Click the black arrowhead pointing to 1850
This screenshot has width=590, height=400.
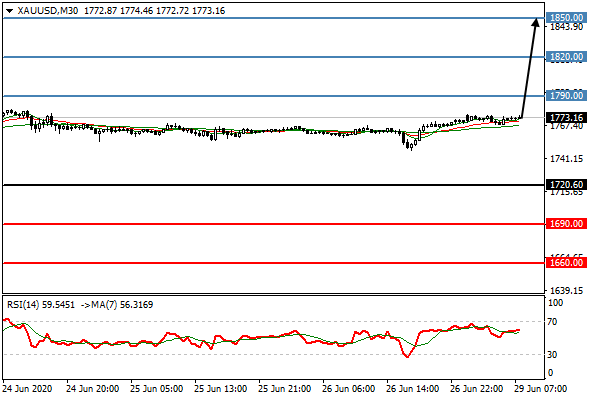click(536, 23)
